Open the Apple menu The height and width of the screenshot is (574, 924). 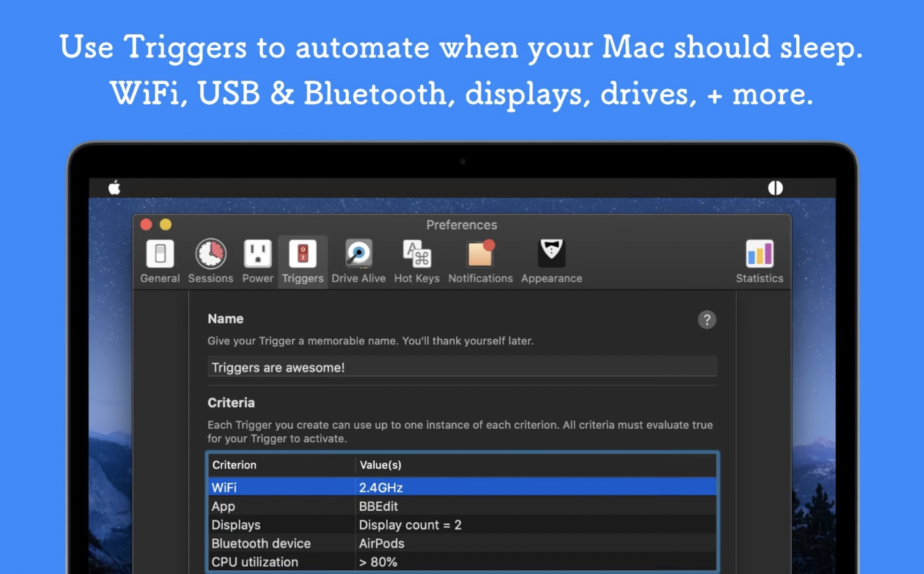(114, 188)
